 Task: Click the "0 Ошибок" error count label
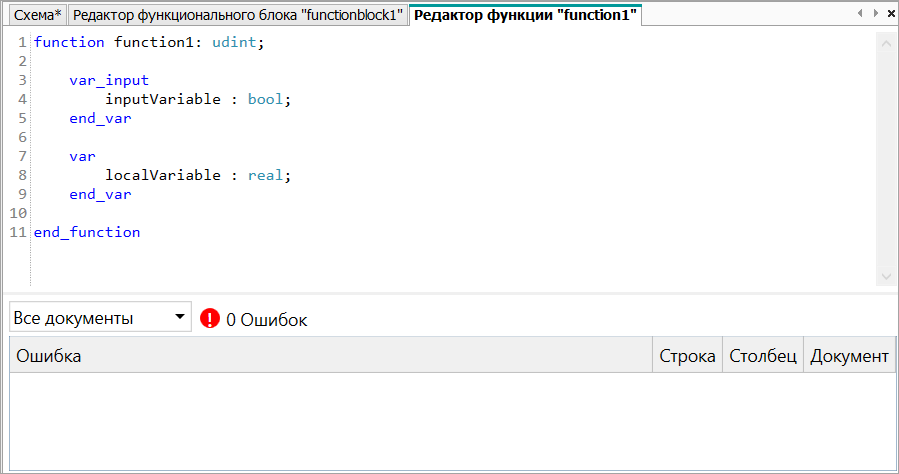pyautogui.click(x=267, y=320)
